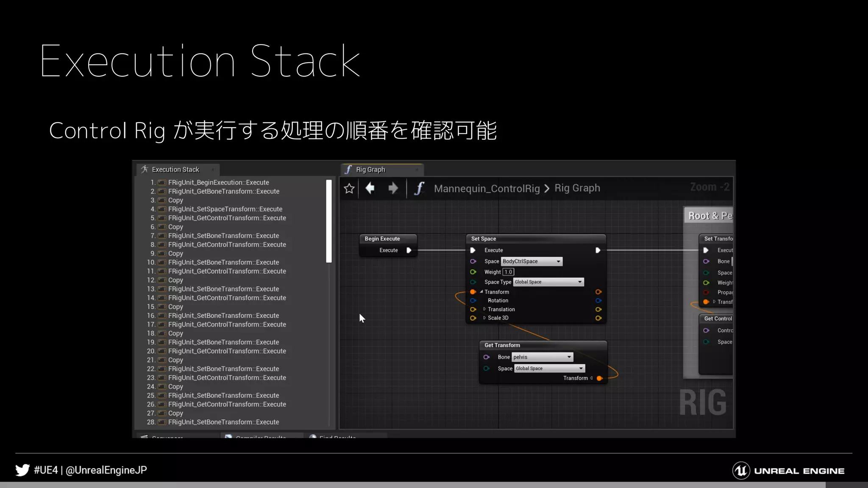The height and width of the screenshot is (488, 868).
Task: Click Set Space node Execute input pin
Action: tap(473, 250)
